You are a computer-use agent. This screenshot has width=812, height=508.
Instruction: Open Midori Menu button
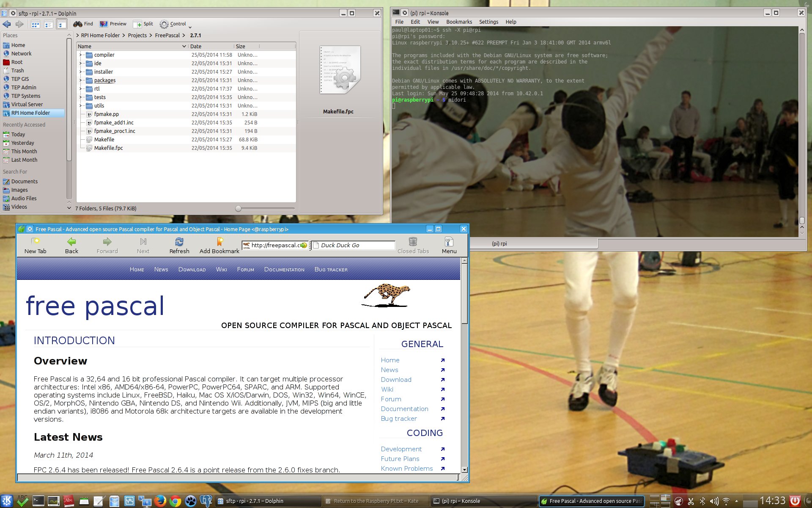tap(449, 246)
